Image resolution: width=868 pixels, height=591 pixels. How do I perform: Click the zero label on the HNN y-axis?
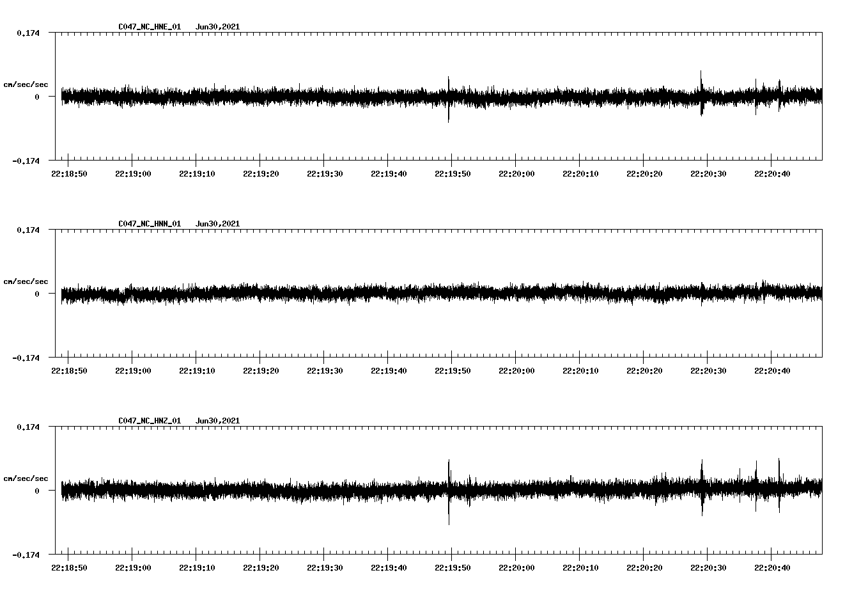[x=37, y=294]
